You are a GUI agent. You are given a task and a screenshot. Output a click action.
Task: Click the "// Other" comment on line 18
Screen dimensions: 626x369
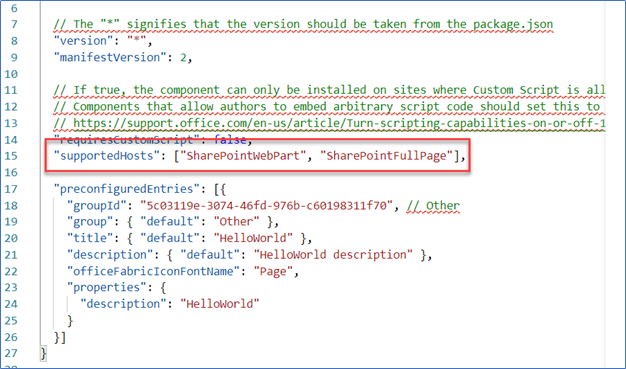(x=433, y=206)
